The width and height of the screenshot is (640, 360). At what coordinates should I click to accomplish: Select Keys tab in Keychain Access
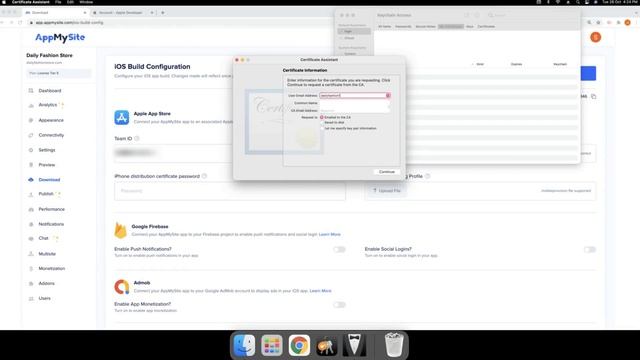point(470,27)
